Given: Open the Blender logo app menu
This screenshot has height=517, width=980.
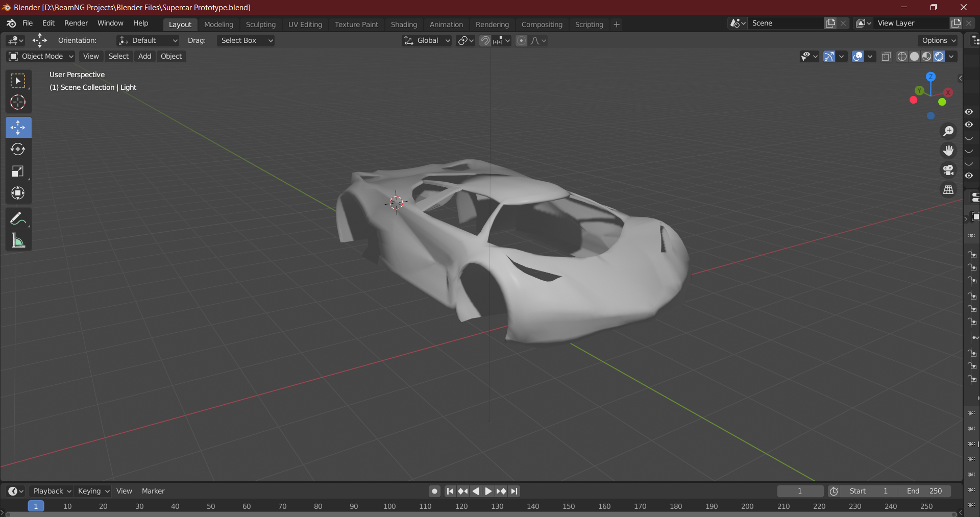Looking at the screenshot, I should point(11,23).
